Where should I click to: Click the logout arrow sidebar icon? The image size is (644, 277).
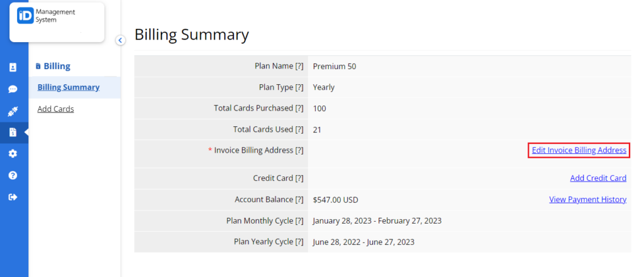13,197
